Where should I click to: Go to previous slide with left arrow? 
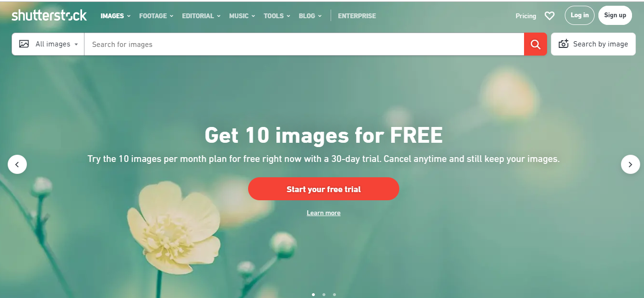pos(17,164)
